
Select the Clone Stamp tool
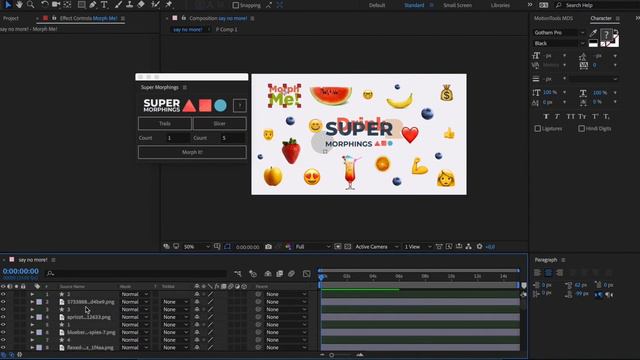pyautogui.click(x=129, y=4)
